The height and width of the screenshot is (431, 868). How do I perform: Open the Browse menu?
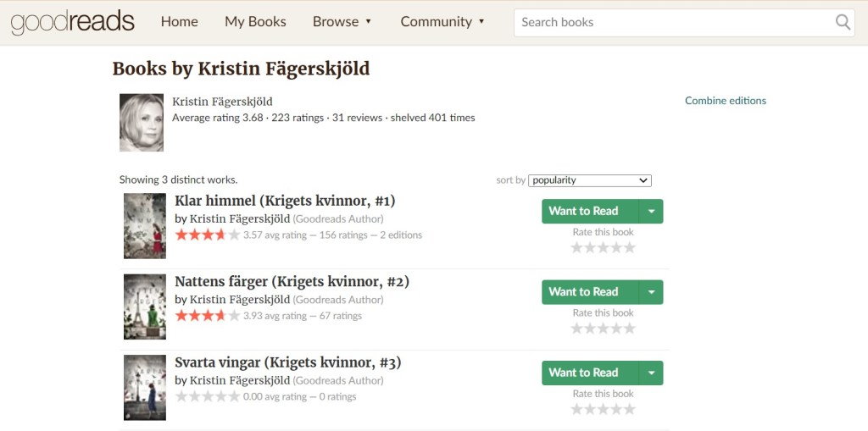point(342,22)
